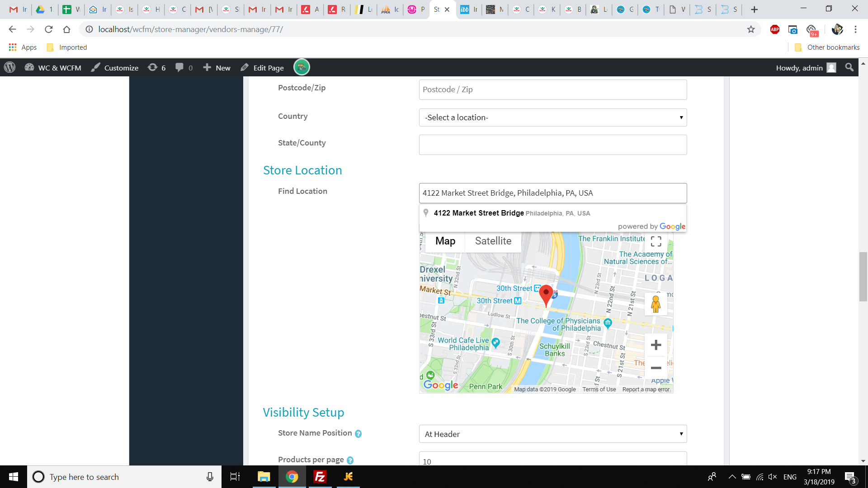Open Other bookmarks folder
The height and width of the screenshot is (488, 868).
pos(827,47)
